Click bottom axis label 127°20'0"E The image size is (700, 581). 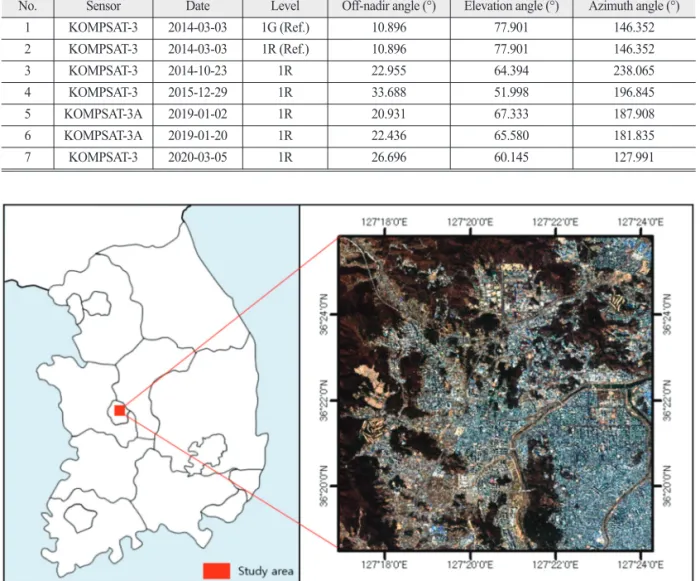[470, 565]
